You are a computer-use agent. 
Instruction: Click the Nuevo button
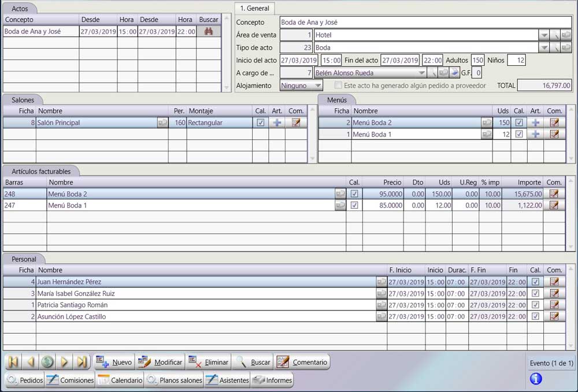point(114,363)
